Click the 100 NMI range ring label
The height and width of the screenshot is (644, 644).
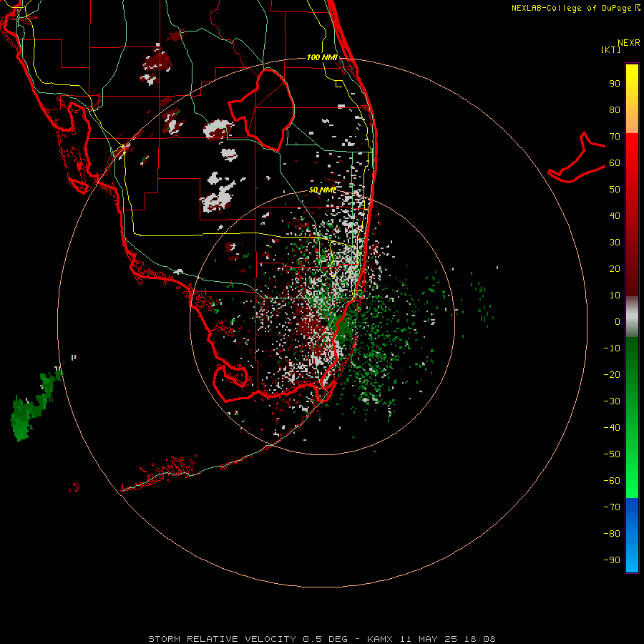click(322, 57)
